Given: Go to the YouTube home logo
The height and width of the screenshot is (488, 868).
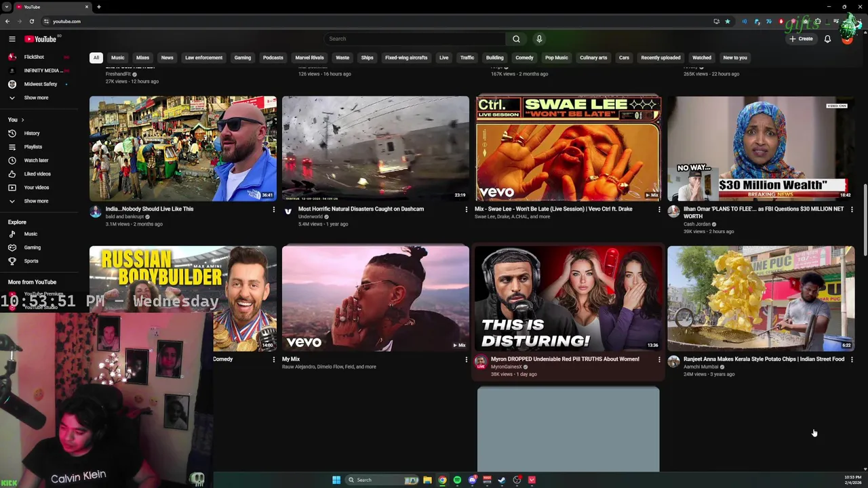Looking at the screenshot, I should tap(41, 39).
